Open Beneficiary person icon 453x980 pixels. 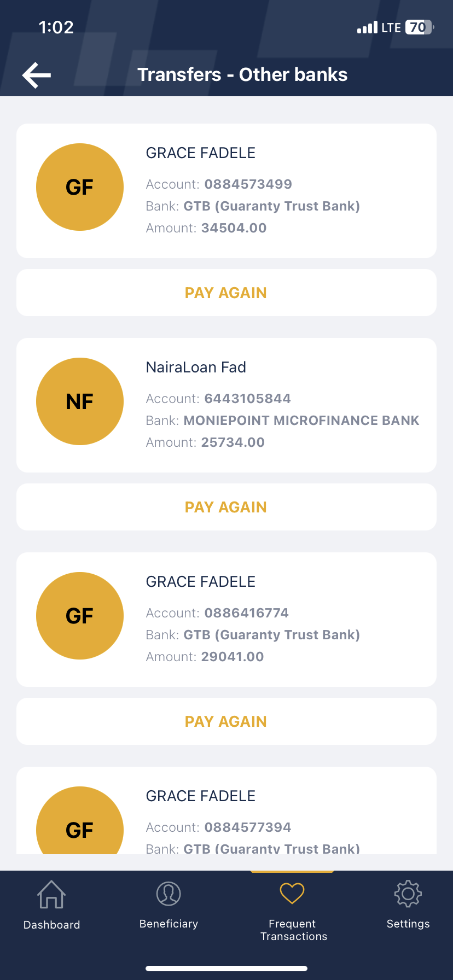pyautogui.click(x=169, y=894)
